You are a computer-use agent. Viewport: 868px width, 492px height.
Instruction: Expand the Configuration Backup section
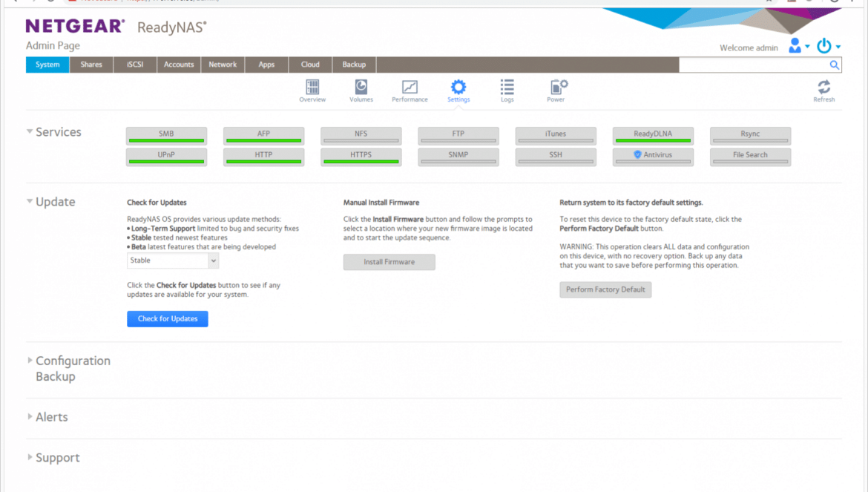coord(30,361)
